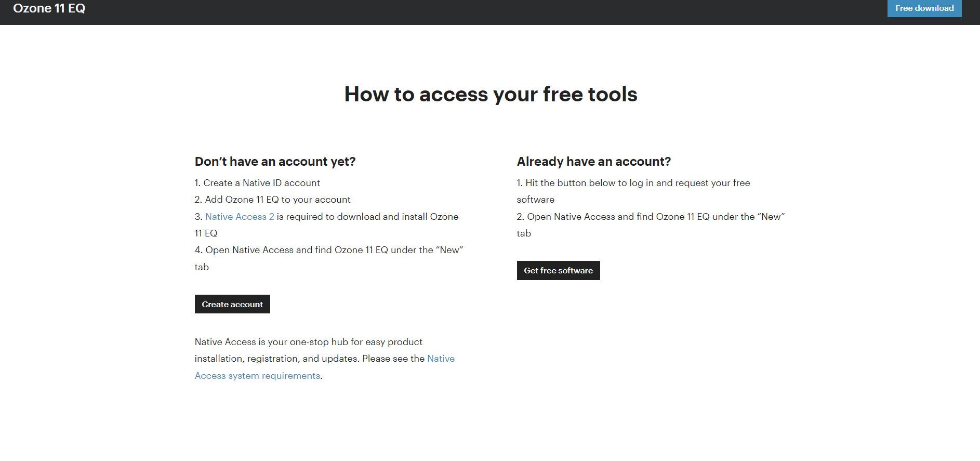Click step '2. Add Ozone 11 EQ to your account'
Screen dimensions: 980x461
click(x=272, y=200)
